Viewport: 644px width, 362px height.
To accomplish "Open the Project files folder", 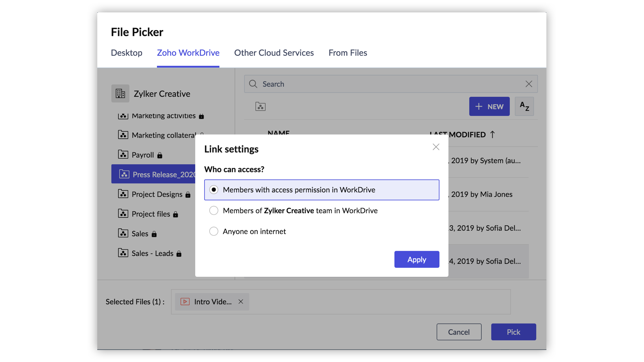I will tap(151, 214).
